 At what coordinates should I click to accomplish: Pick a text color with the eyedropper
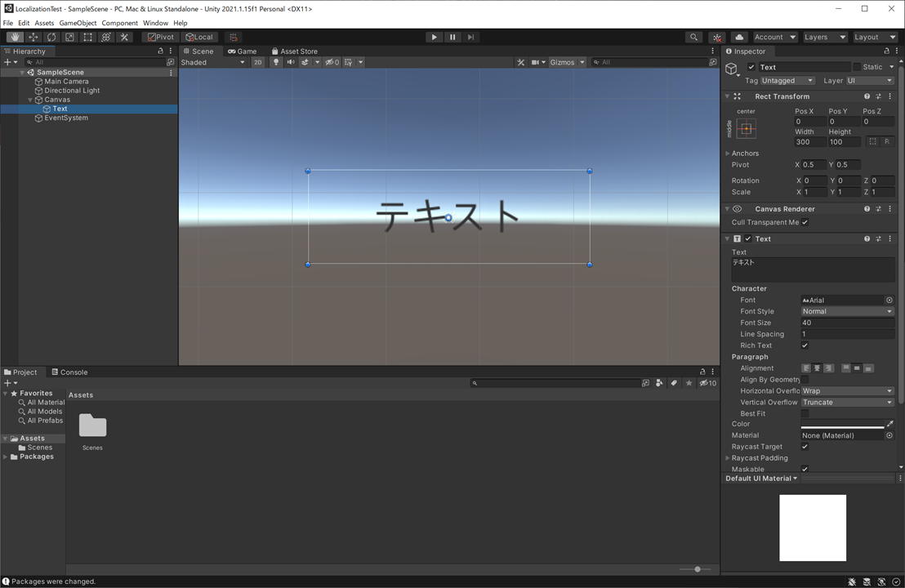(x=890, y=423)
